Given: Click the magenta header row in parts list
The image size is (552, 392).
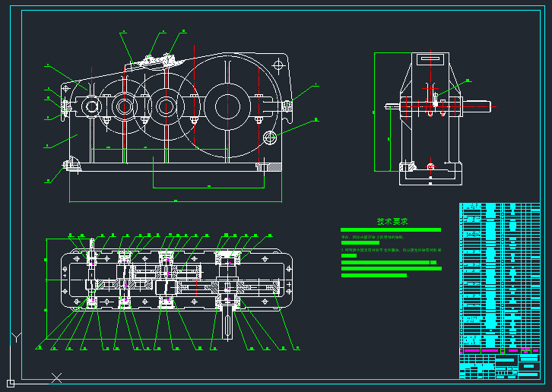Looking at the screenshot, I should coord(500,350).
